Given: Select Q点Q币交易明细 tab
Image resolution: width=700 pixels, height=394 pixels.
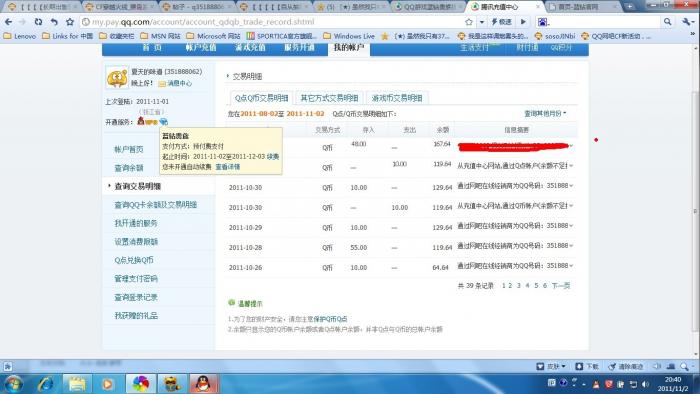Looking at the screenshot, I should point(262,98).
